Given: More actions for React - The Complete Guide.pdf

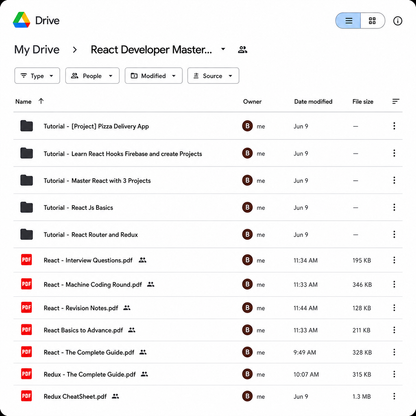Looking at the screenshot, I should (394, 352).
